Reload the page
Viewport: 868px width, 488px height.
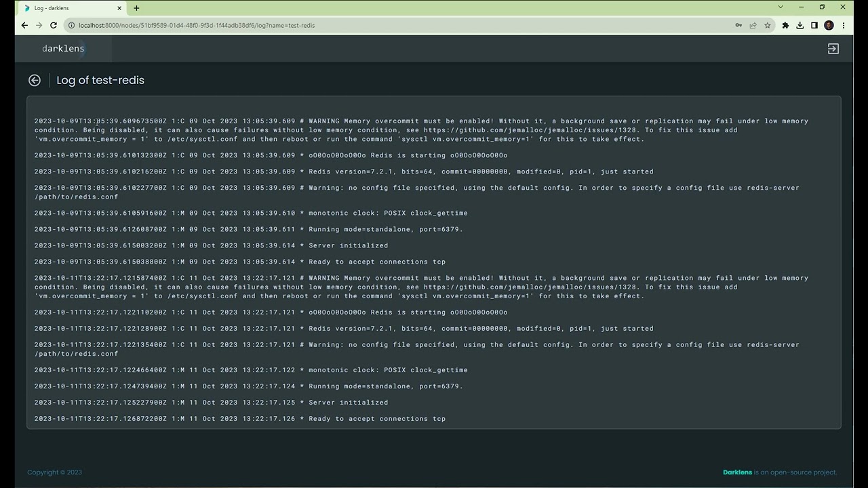54,25
